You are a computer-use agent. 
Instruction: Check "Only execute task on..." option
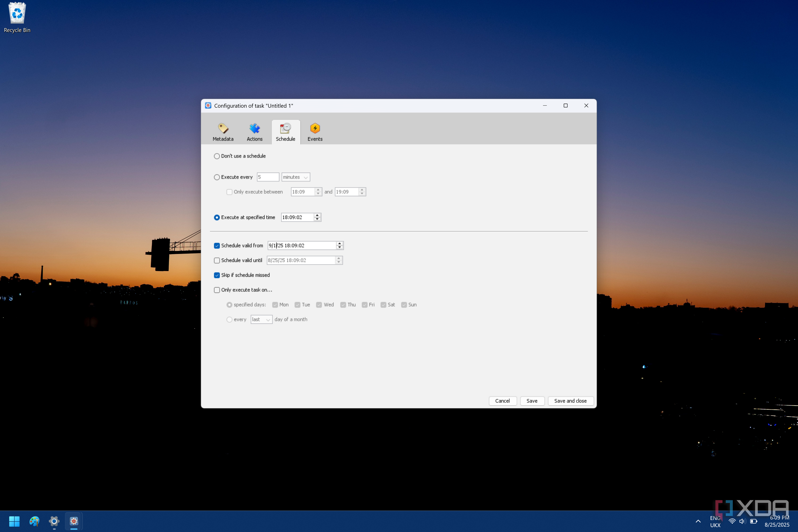[217, 290]
